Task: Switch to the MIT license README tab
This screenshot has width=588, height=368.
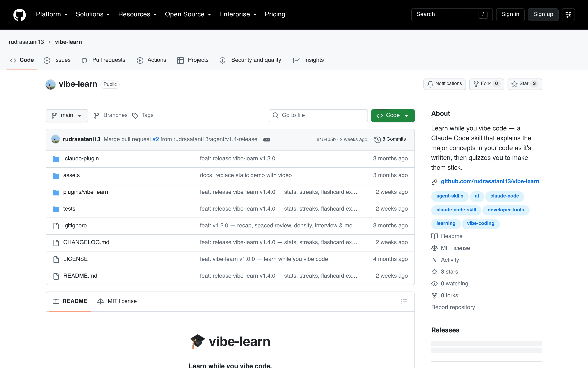Action: [x=117, y=301]
